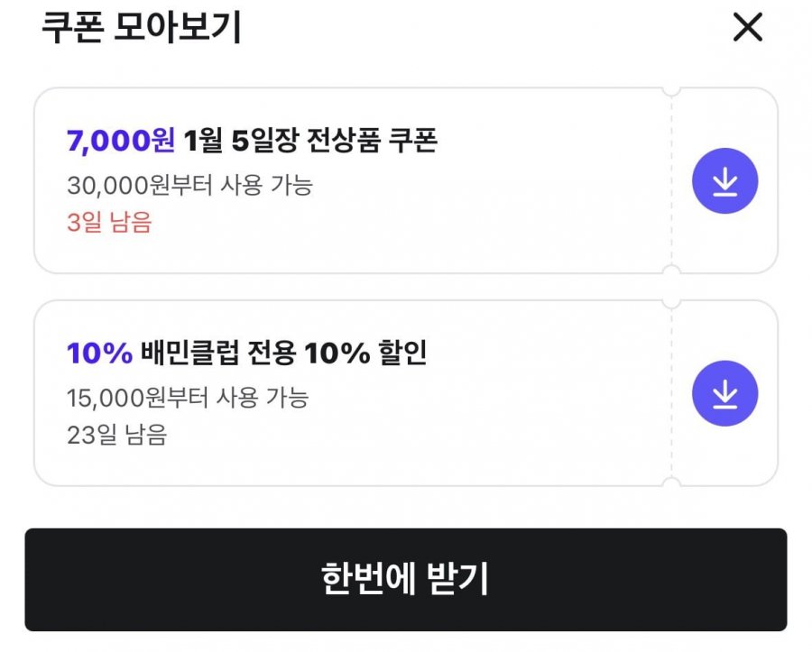Tap 모아보기 in the header title

click(x=179, y=28)
